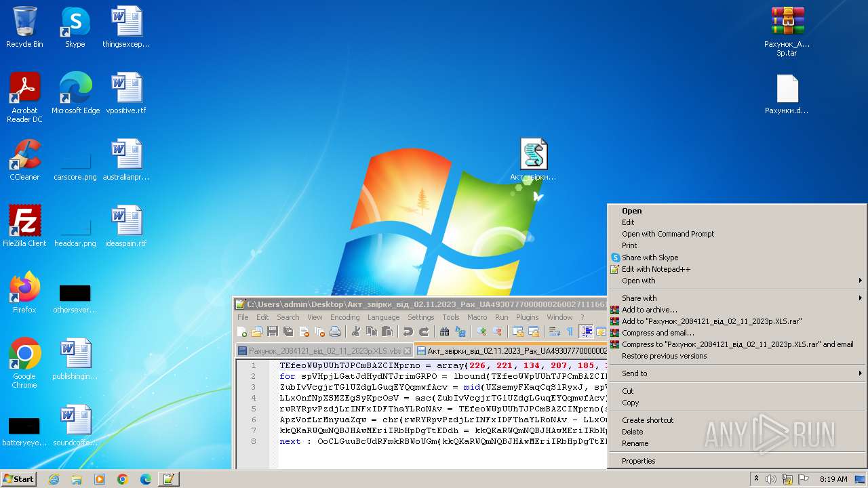Toggle synchronize vertical scrolling icon
The width and height of the screenshot is (868, 488).
518,331
